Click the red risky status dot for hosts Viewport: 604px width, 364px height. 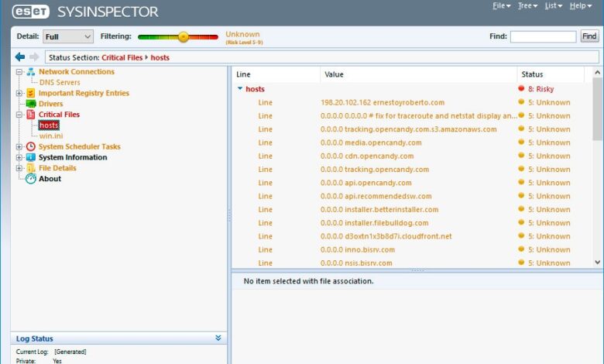[521, 88]
